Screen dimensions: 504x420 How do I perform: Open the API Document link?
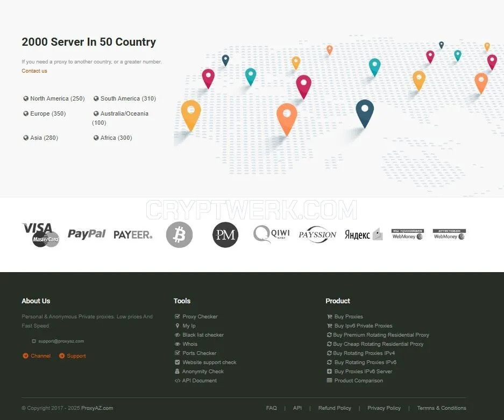point(199,381)
